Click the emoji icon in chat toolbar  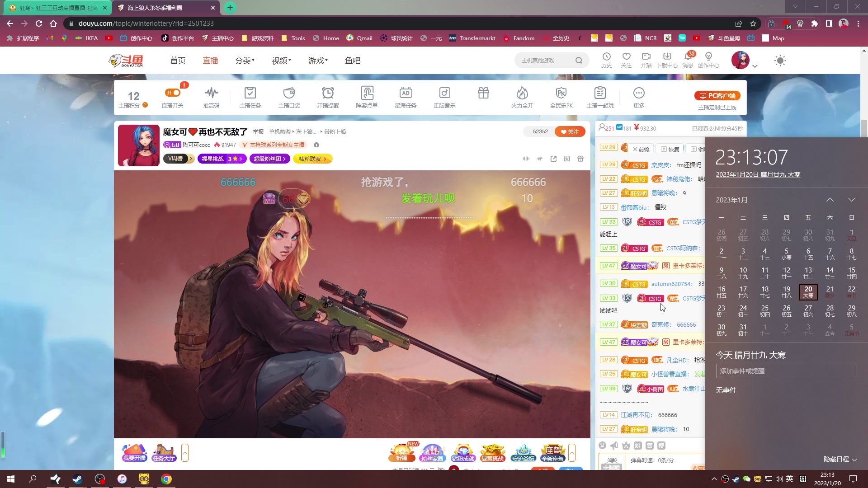point(602,446)
